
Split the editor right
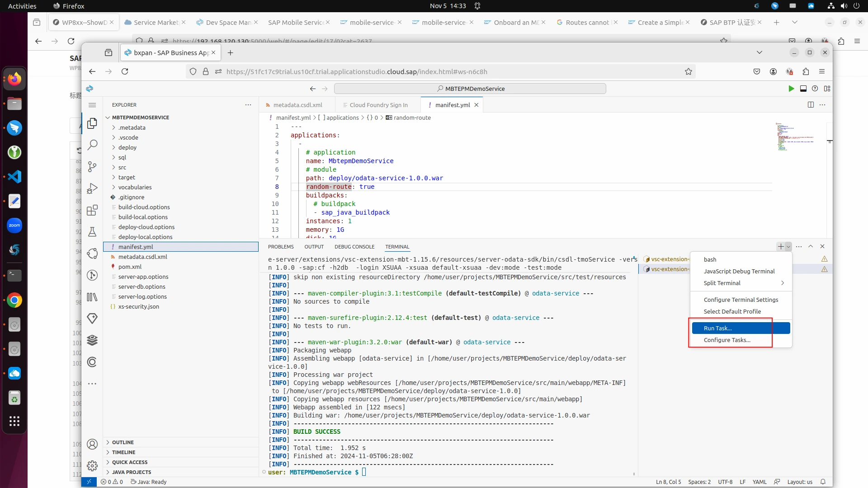(811, 105)
